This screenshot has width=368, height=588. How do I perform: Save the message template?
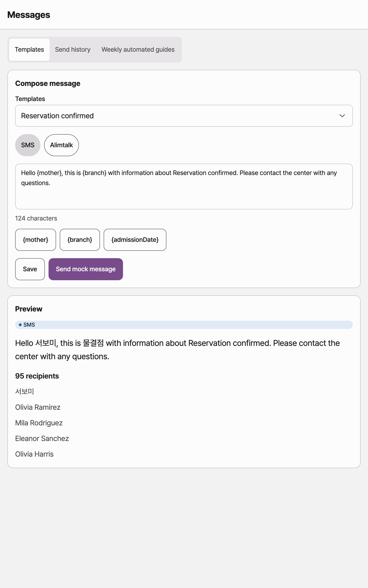(30, 269)
